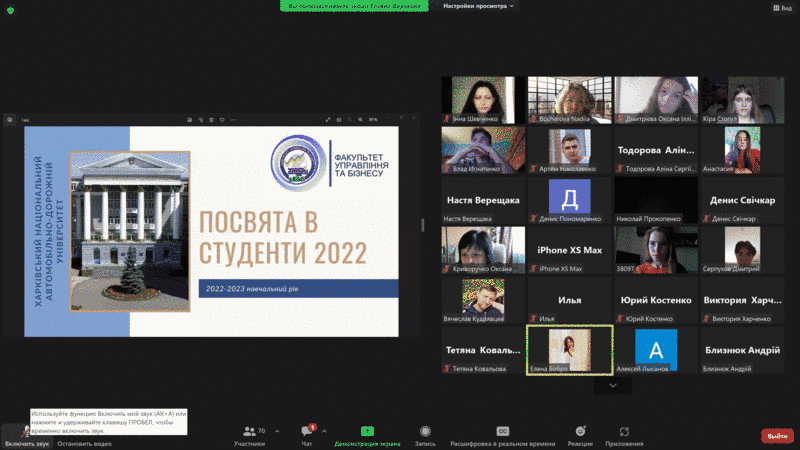
Task: Toggle recording with Запись button
Action: [425, 434]
